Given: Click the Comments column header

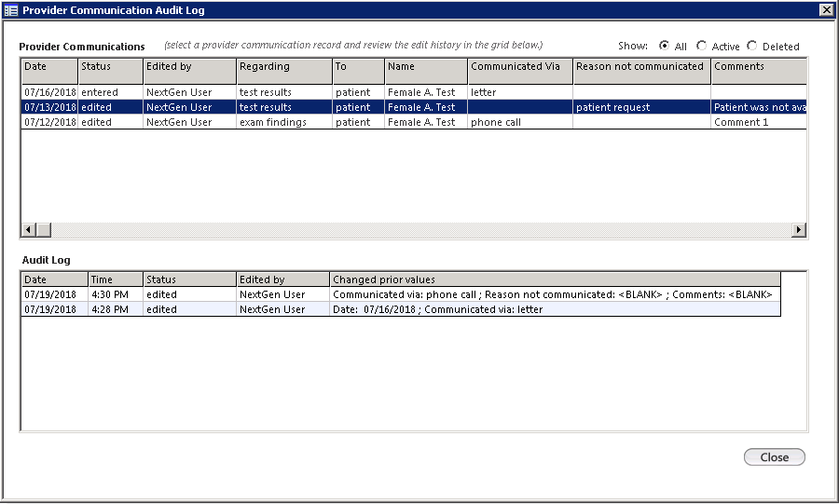Looking at the screenshot, I should point(759,71).
